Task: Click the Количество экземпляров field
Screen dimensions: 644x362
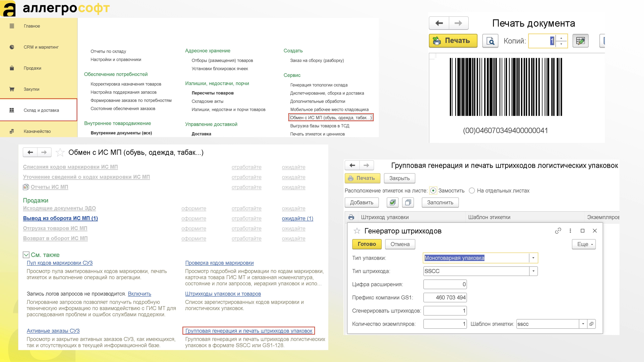Action: (x=445, y=324)
